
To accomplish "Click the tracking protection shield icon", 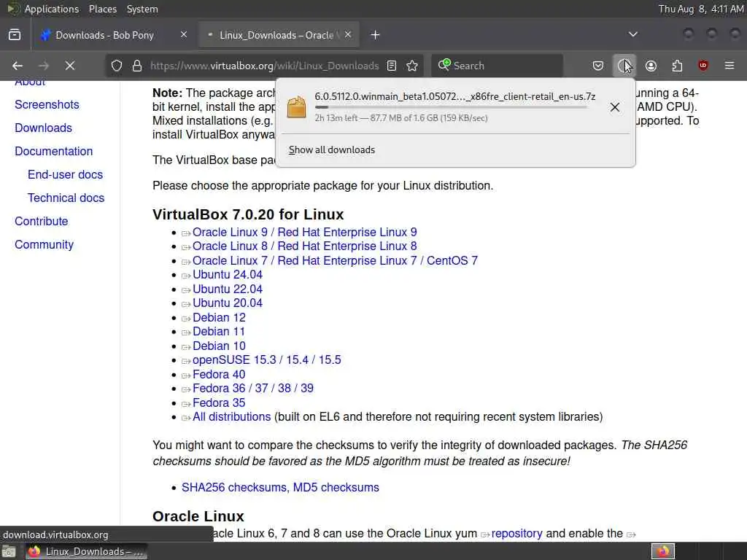I will click(117, 66).
